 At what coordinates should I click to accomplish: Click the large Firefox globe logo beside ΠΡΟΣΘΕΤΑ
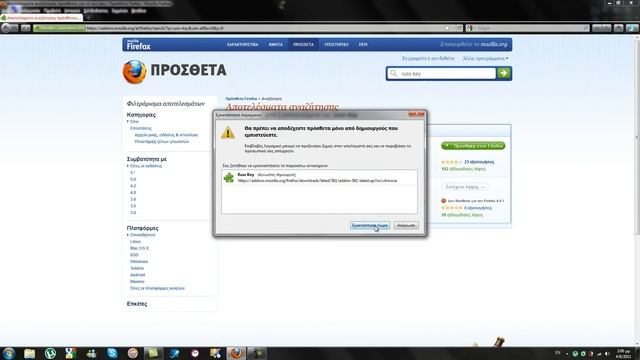tap(134, 72)
